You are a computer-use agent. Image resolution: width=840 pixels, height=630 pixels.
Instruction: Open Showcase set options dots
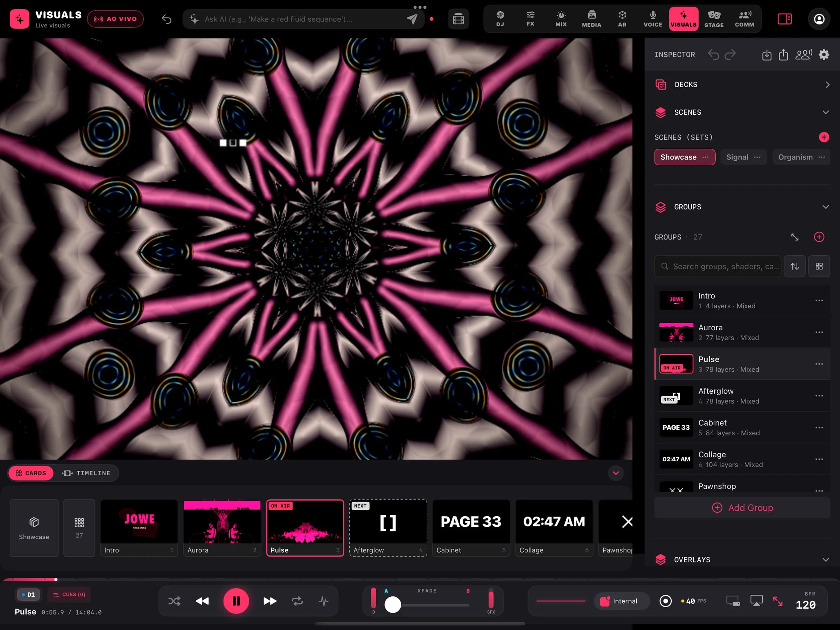tap(705, 157)
